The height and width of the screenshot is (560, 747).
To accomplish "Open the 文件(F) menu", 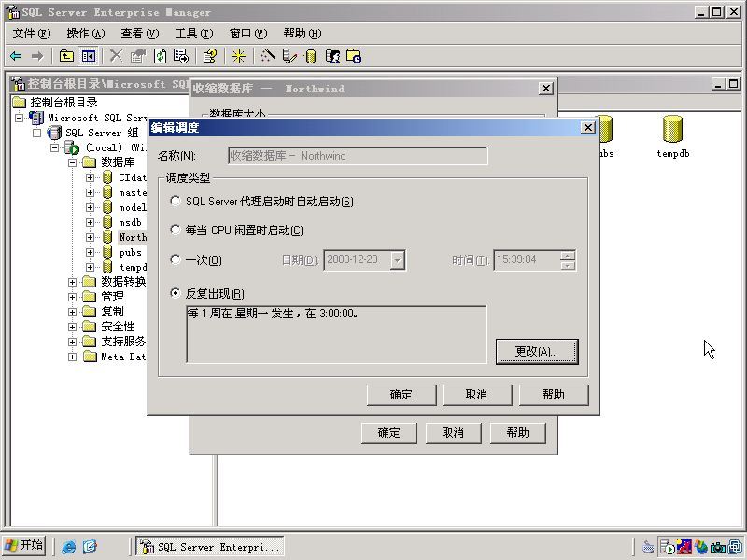I will point(31,34).
